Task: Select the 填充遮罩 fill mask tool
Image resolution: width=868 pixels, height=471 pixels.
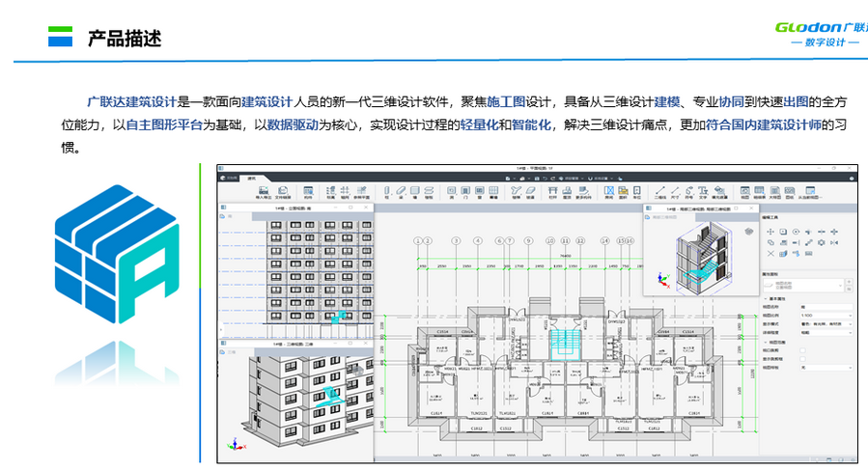Action: coord(719,193)
